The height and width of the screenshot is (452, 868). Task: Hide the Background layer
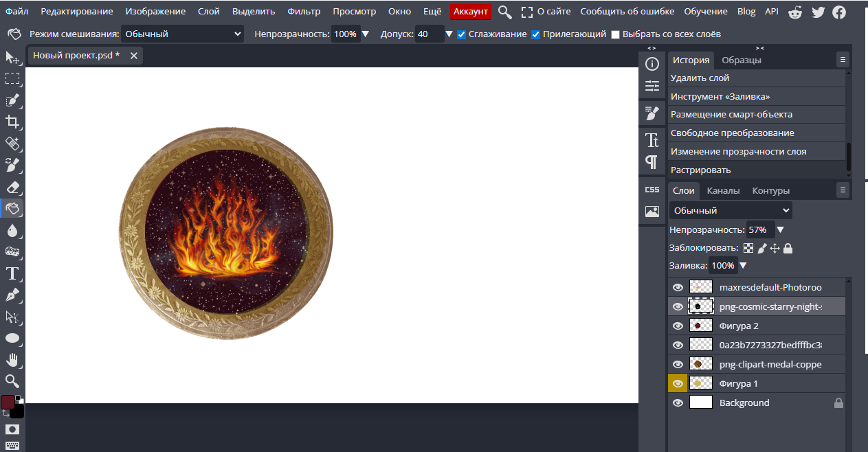coord(678,403)
